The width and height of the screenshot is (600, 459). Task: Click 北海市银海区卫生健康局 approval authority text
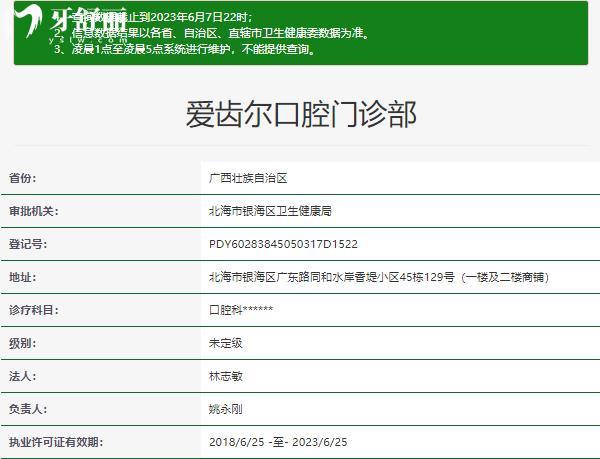coord(270,211)
